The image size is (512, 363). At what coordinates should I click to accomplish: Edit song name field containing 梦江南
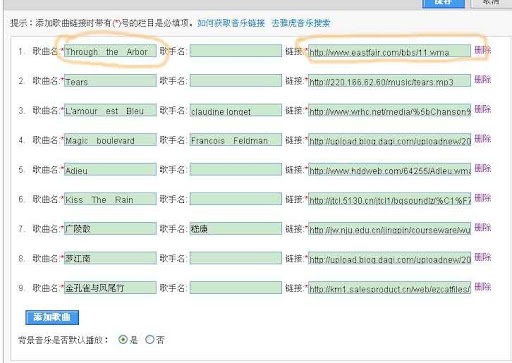pos(110,258)
